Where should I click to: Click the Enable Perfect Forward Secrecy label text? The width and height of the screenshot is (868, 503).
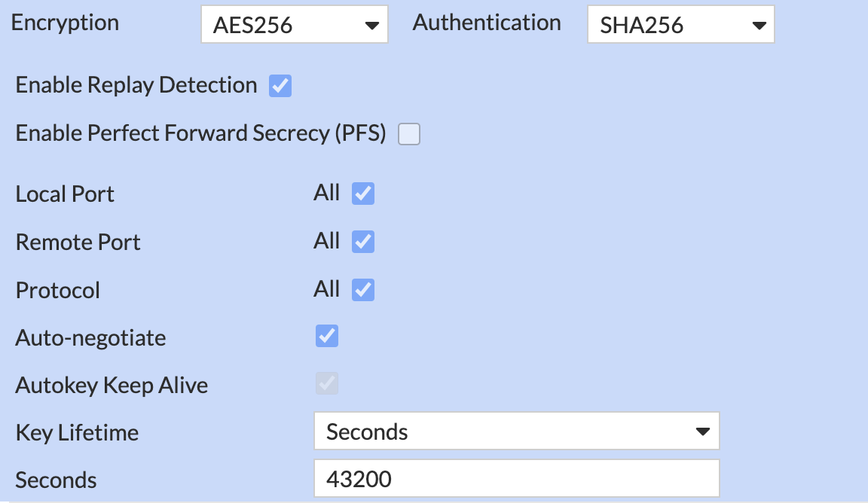200,133
